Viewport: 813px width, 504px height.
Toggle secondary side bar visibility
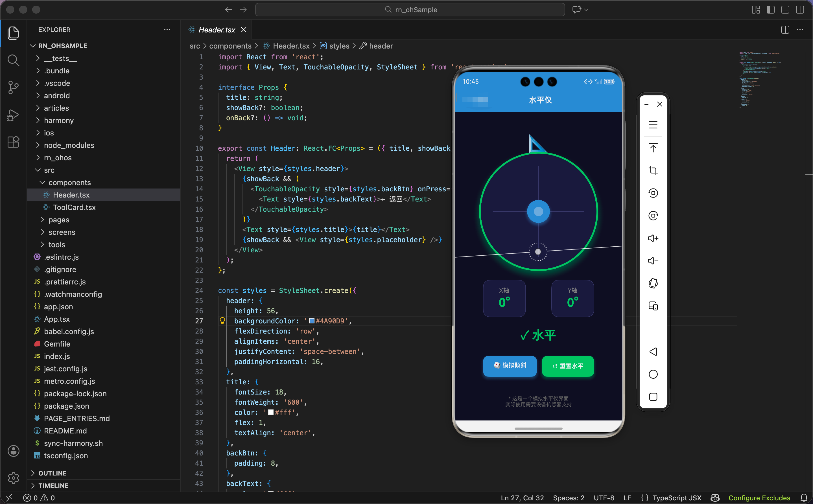click(800, 10)
